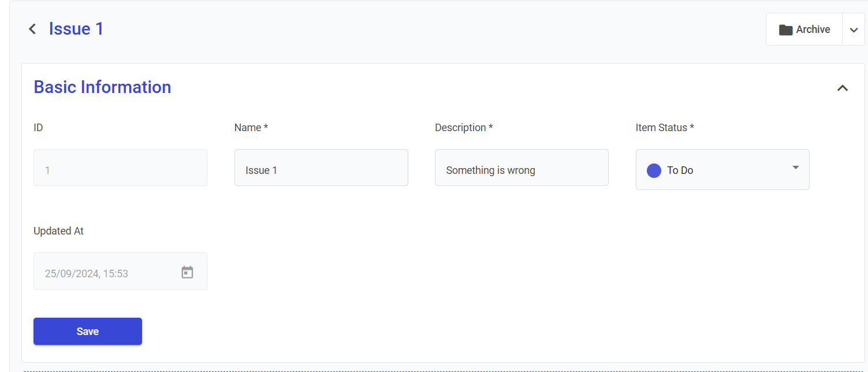
Task: Click the blue To Do status circle
Action: point(654,170)
